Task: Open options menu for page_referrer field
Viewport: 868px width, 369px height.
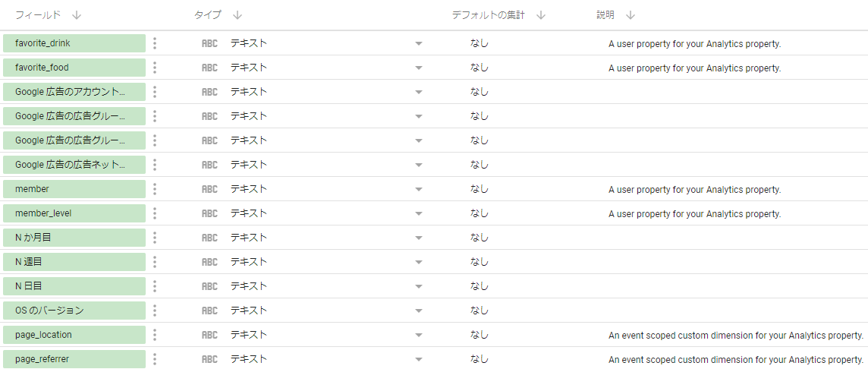Action: click(155, 359)
